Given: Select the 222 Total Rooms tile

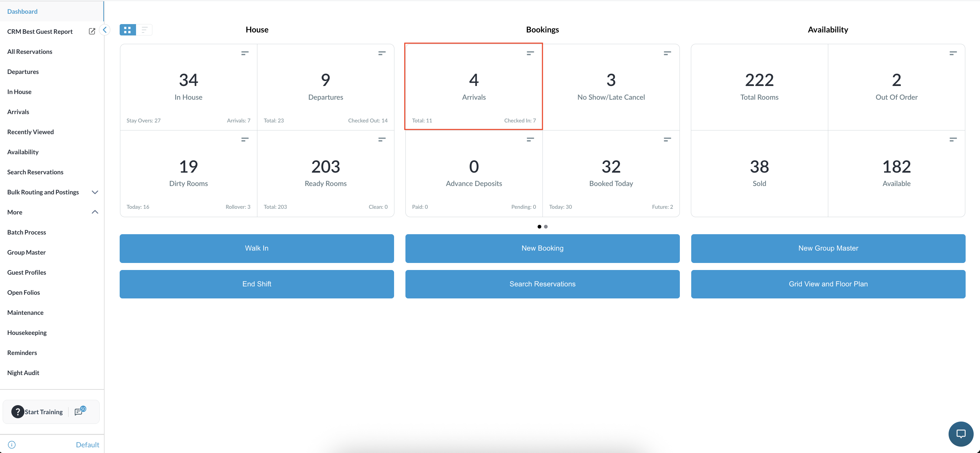Looking at the screenshot, I should pos(759,87).
